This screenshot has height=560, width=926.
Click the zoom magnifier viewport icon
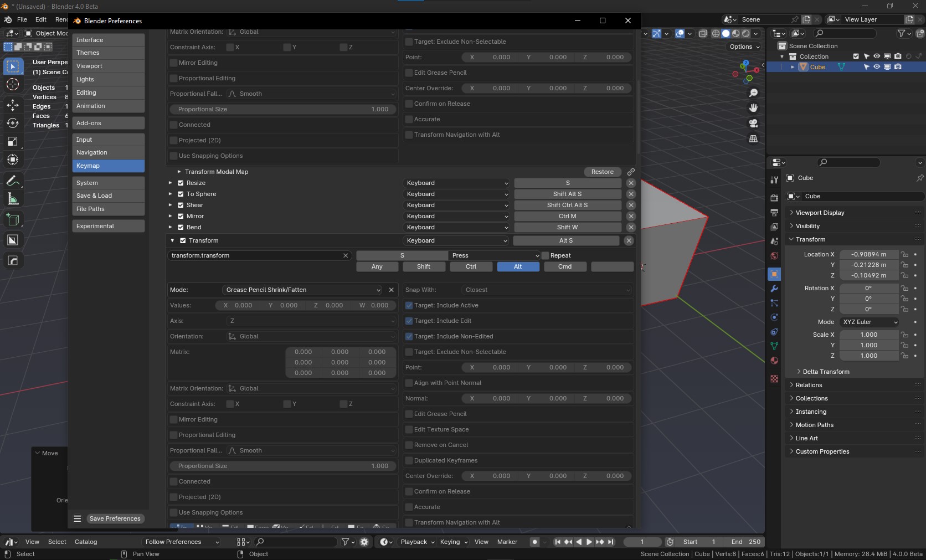753,93
